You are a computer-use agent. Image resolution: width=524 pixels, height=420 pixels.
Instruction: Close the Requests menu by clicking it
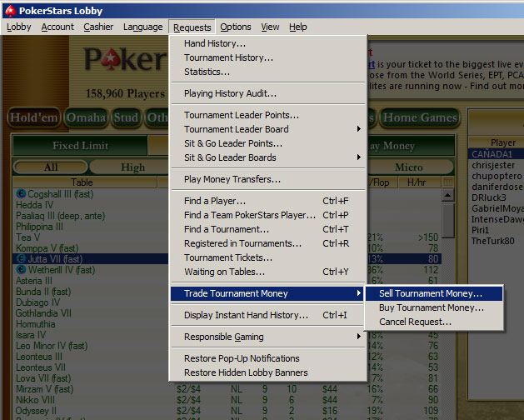(192, 27)
